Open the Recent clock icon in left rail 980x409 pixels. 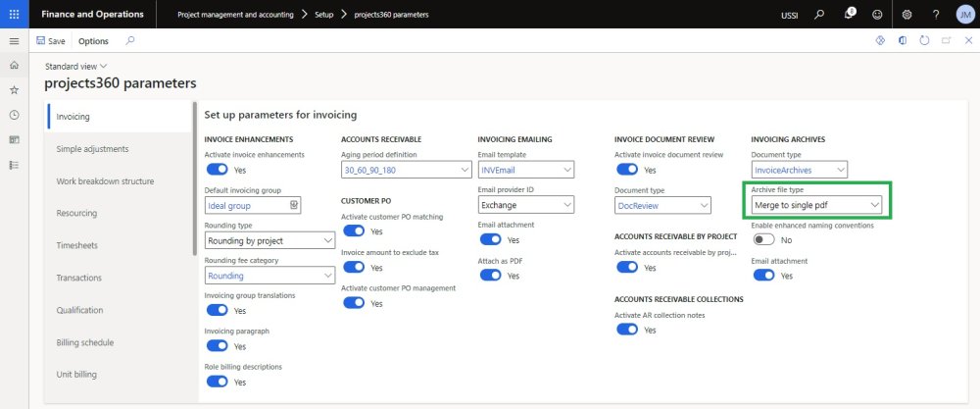pos(14,115)
